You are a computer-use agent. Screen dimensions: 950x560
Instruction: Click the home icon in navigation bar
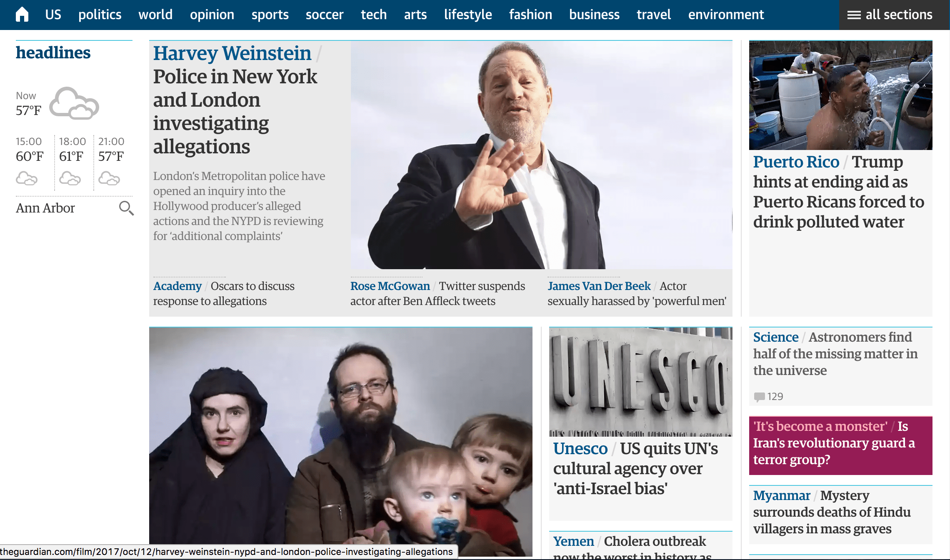[x=22, y=15]
